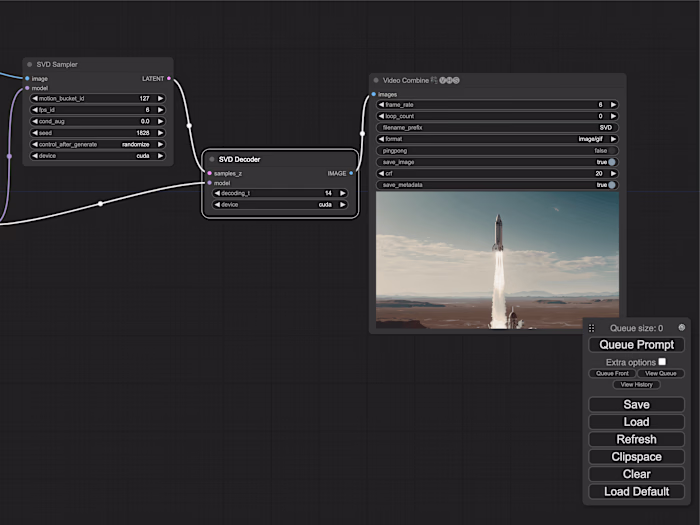Viewport: 700px width, 525px height.
Task: Decrease motion_bucket_id with left arrow
Action: point(35,98)
